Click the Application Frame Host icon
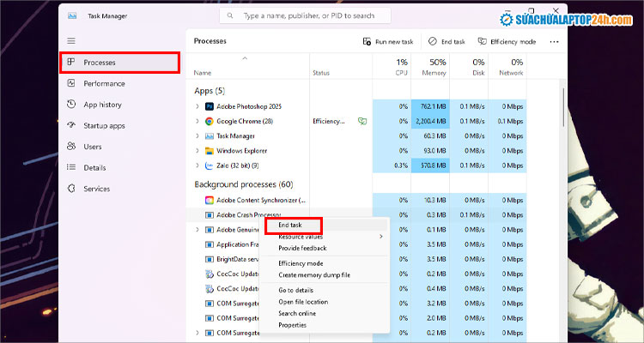 pos(210,244)
